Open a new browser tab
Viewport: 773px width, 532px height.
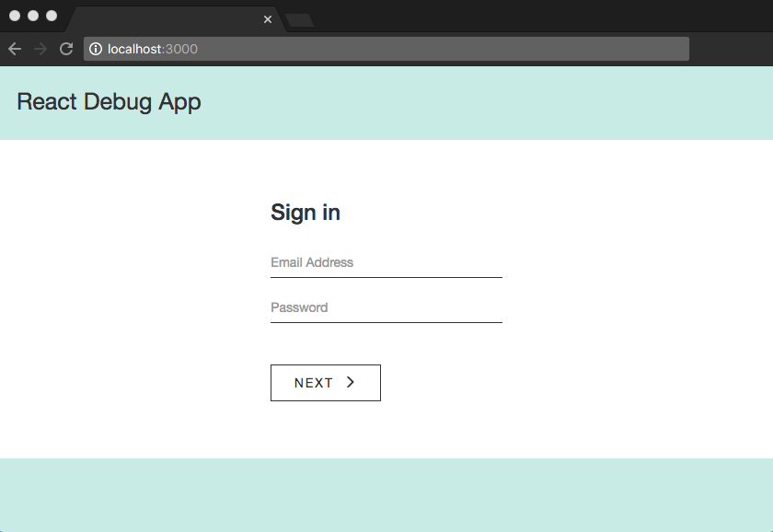pyautogui.click(x=300, y=20)
